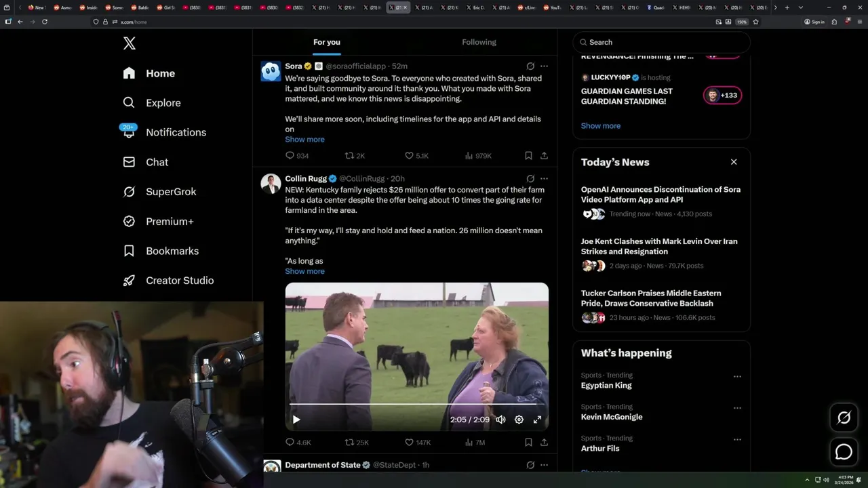Open video settings gear

pyautogui.click(x=519, y=420)
